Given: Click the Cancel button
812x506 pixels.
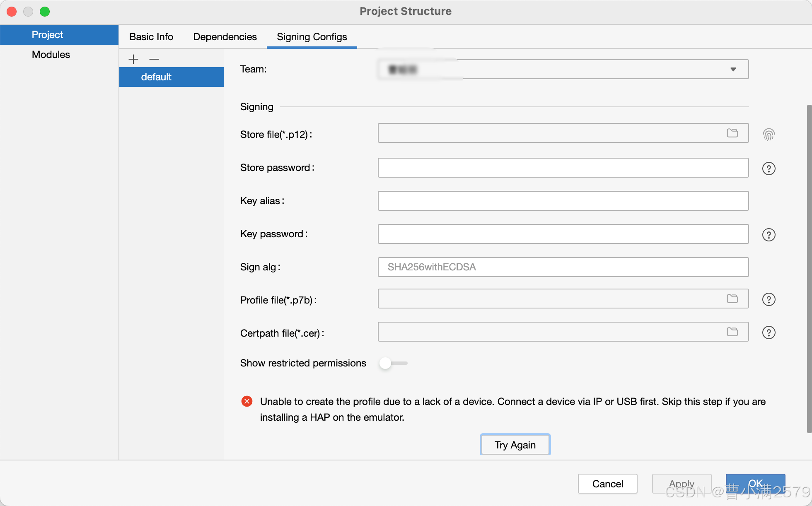Looking at the screenshot, I should 607,484.
